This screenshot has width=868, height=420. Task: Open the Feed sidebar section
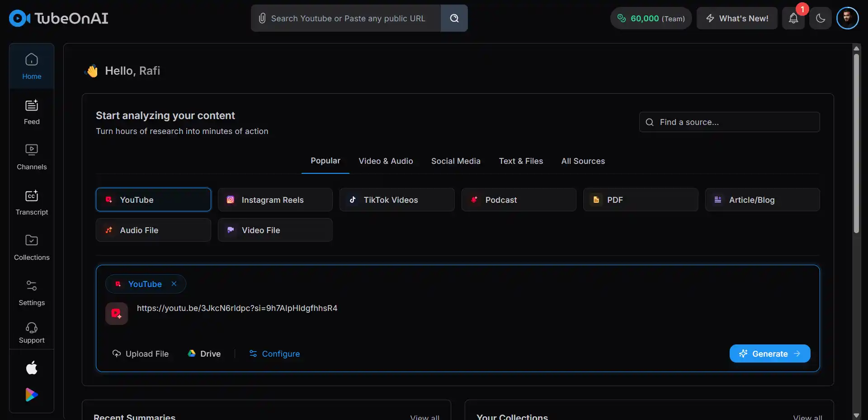[x=32, y=112]
